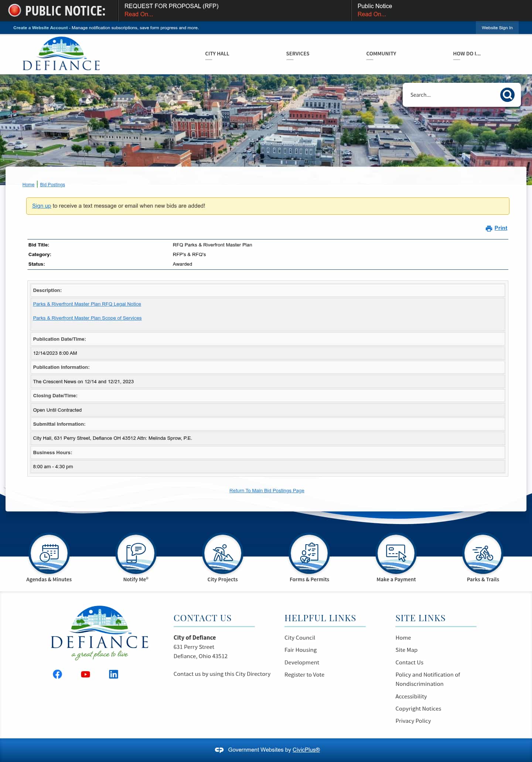Open Contact Us under Site Links
The height and width of the screenshot is (762, 532).
(409, 663)
